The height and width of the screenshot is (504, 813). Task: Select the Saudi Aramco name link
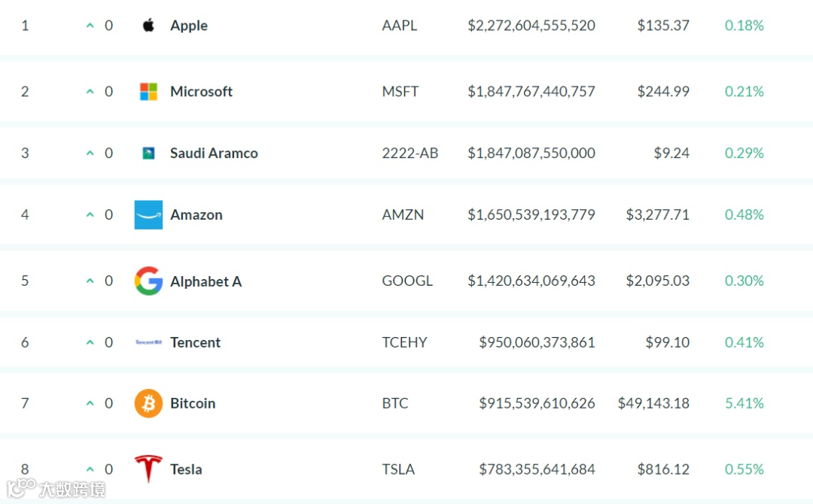[214, 153]
